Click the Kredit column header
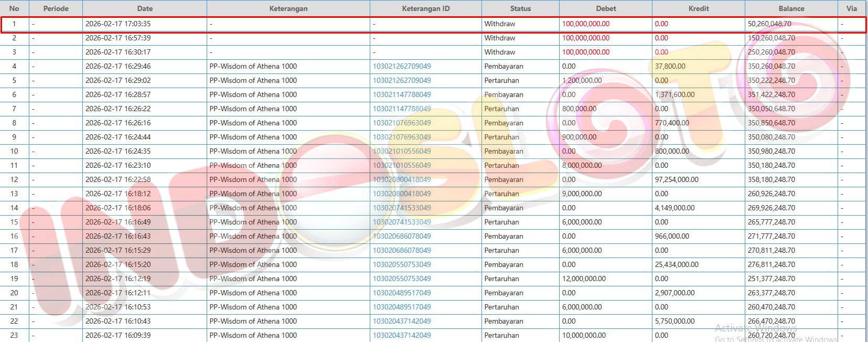868x342 pixels. (x=698, y=8)
